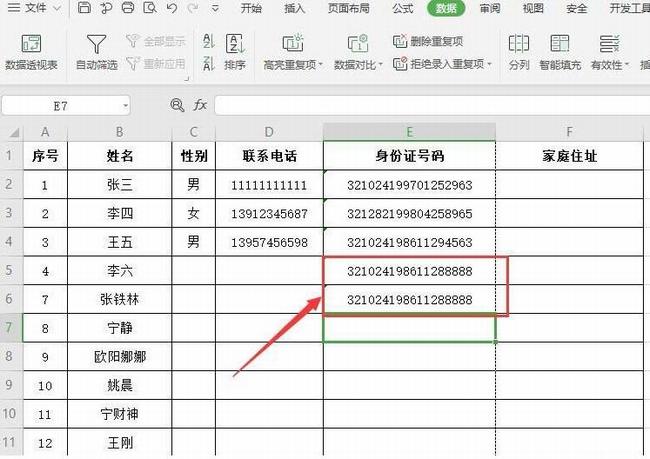Select the cell containing 宁财神

[x=119, y=414]
